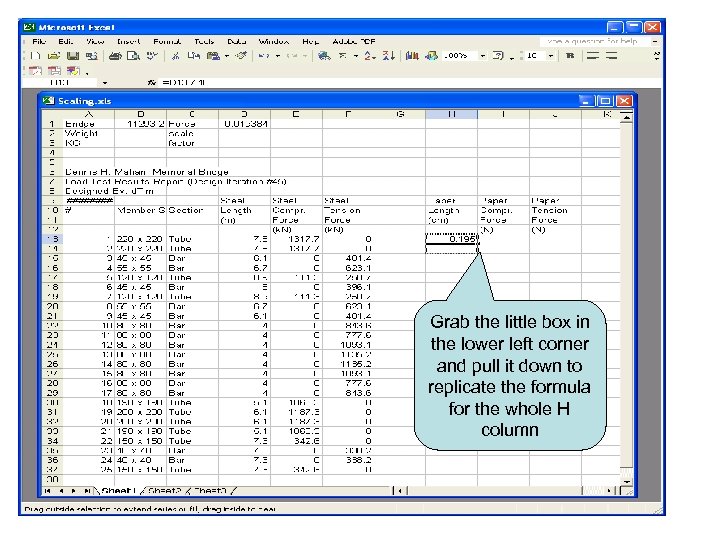Click the vertical scrollbar down arrow
720x540 pixels.
[627, 482]
